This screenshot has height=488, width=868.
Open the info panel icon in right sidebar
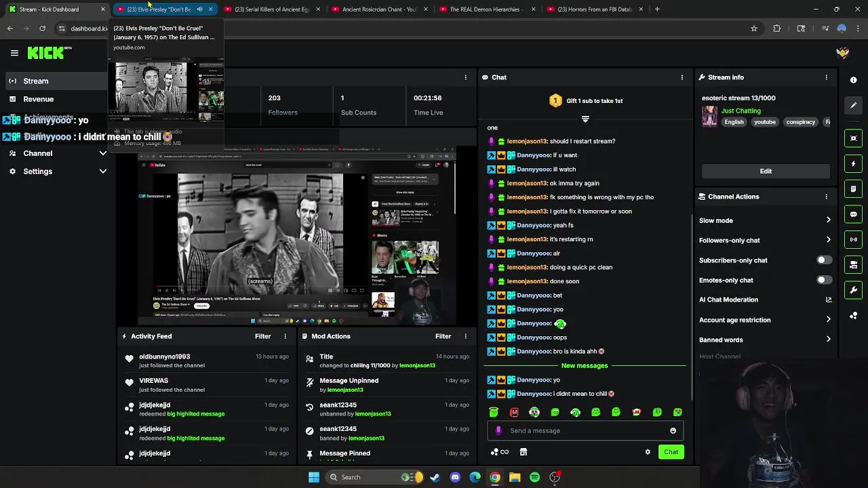[854, 80]
